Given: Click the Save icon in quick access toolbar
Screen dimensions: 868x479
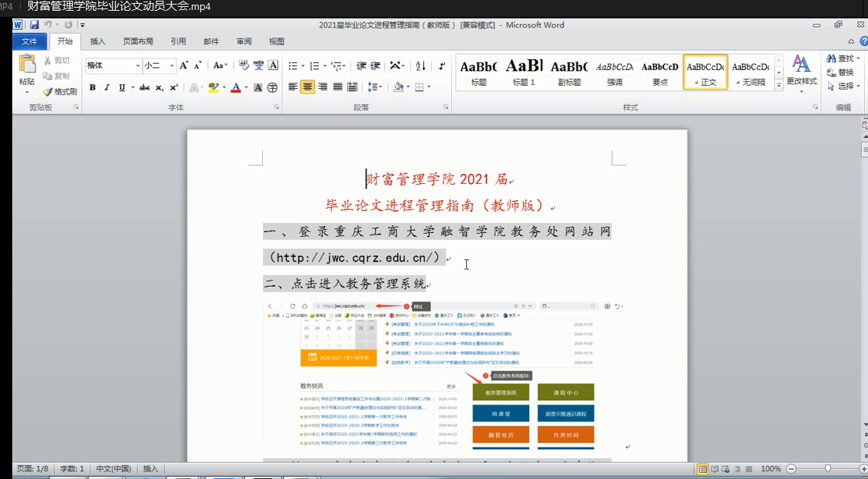Looking at the screenshot, I should [35, 25].
